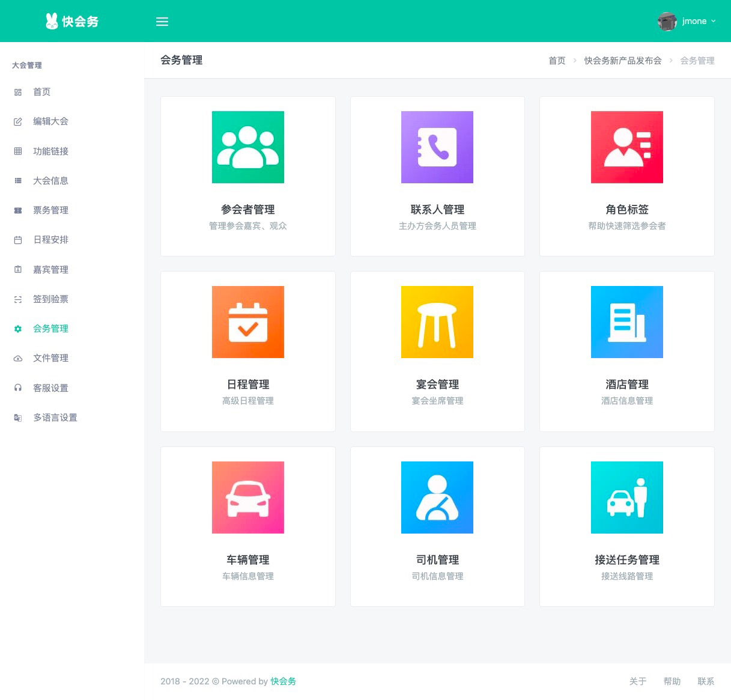Select the 角色标签 role tag icon
This screenshot has height=700, width=731.
coord(626,147)
